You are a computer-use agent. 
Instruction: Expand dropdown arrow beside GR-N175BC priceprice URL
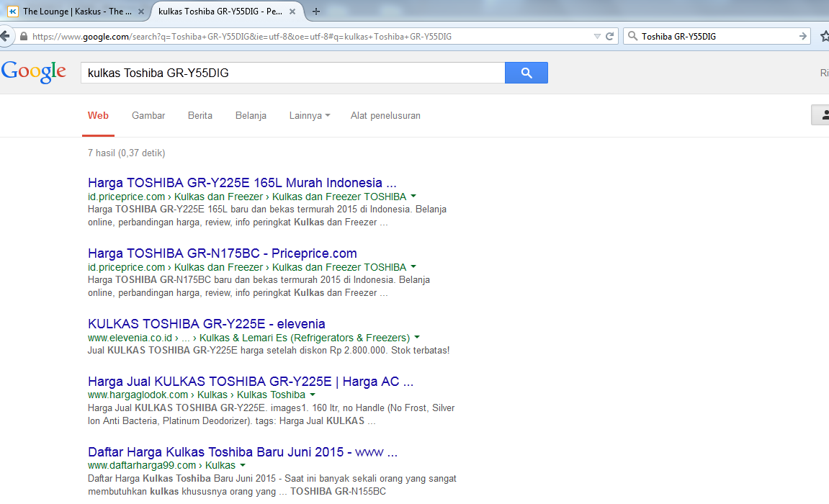(x=413, y=267)
